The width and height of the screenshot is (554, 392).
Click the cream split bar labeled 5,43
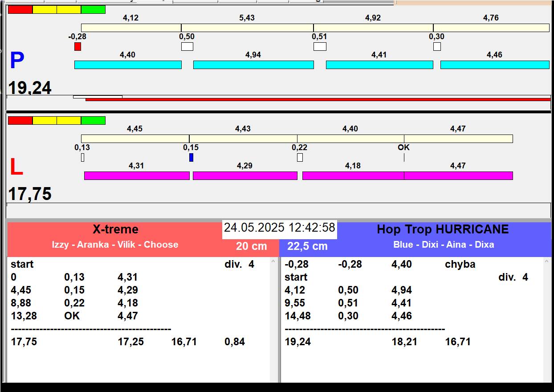point(247,28)
